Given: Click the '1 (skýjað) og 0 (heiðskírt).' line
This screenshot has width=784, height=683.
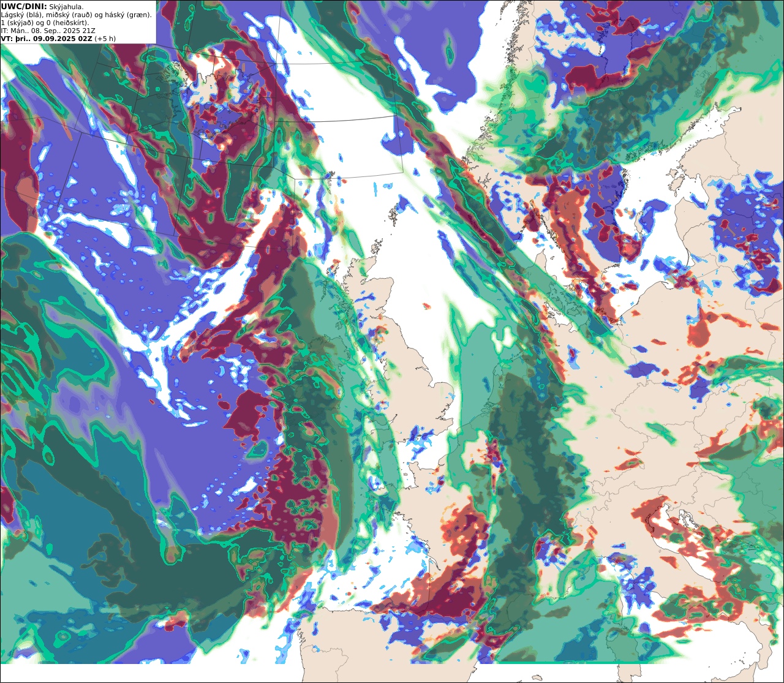Looking at the screenshot, I should pos(45,23).
